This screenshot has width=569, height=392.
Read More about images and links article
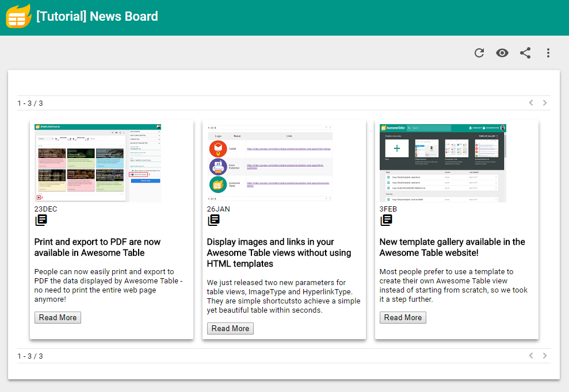pyautogui.click(x=230, y=329)
